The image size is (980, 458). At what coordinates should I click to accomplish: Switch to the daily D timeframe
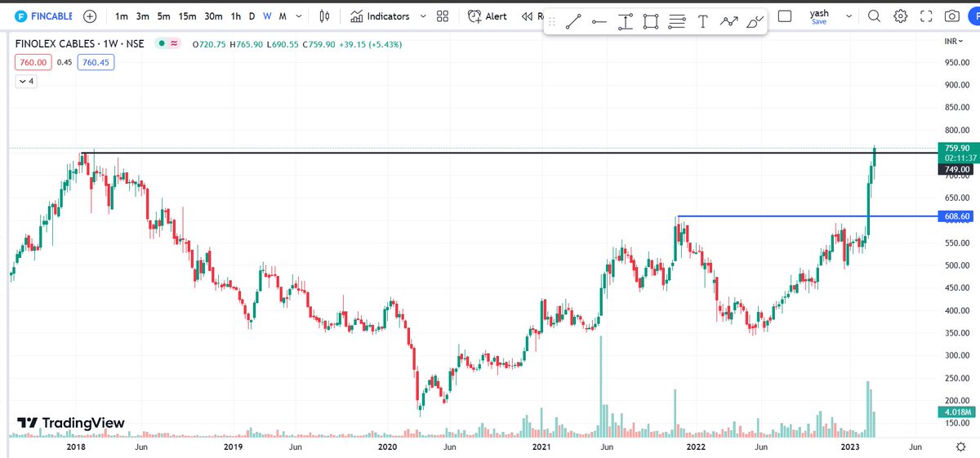(x=252, y=16)
